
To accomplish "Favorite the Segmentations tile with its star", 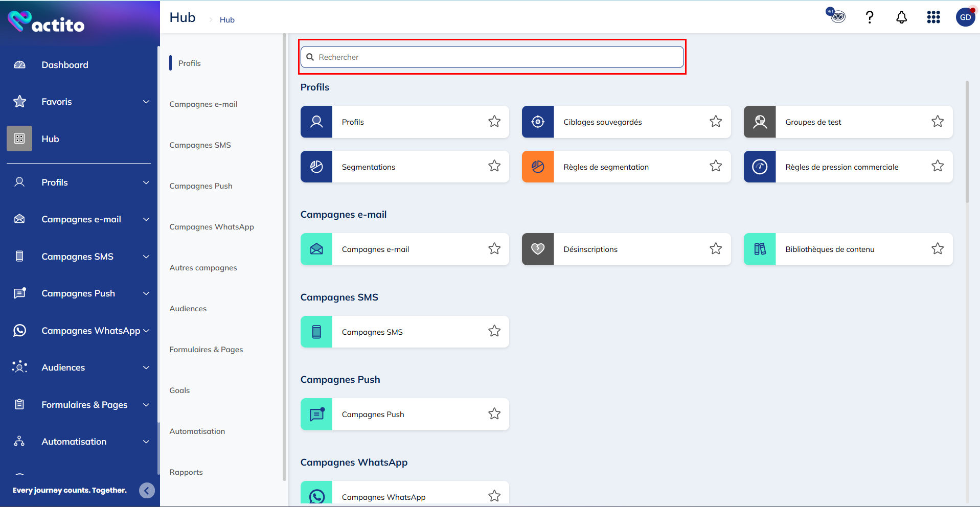I will [x=494, y=166].
